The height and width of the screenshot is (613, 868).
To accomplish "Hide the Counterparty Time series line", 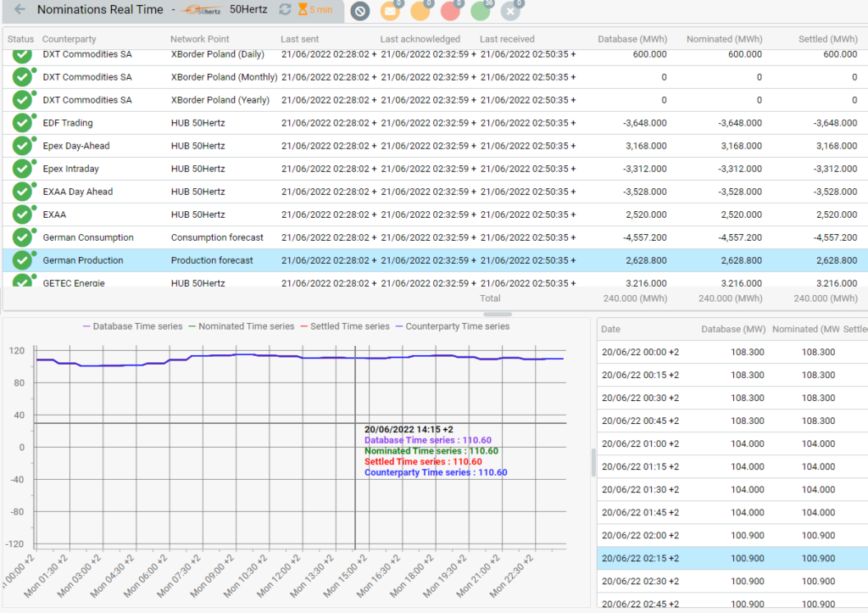I will pyautogui.click(x=457, y=326).
